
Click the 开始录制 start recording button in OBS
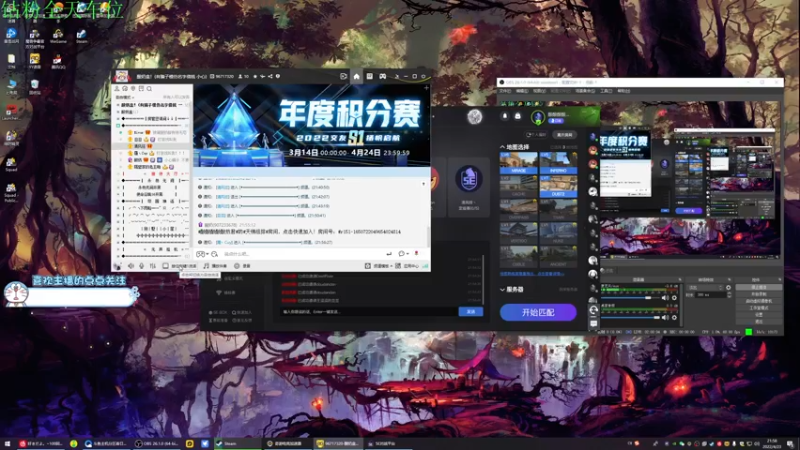[x=758, y=294]
